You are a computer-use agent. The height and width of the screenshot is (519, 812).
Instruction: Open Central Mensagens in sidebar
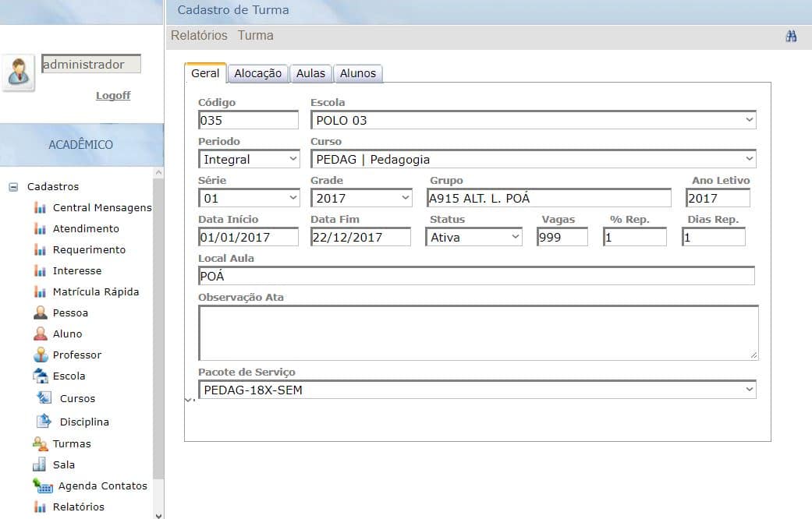point(102,207)
